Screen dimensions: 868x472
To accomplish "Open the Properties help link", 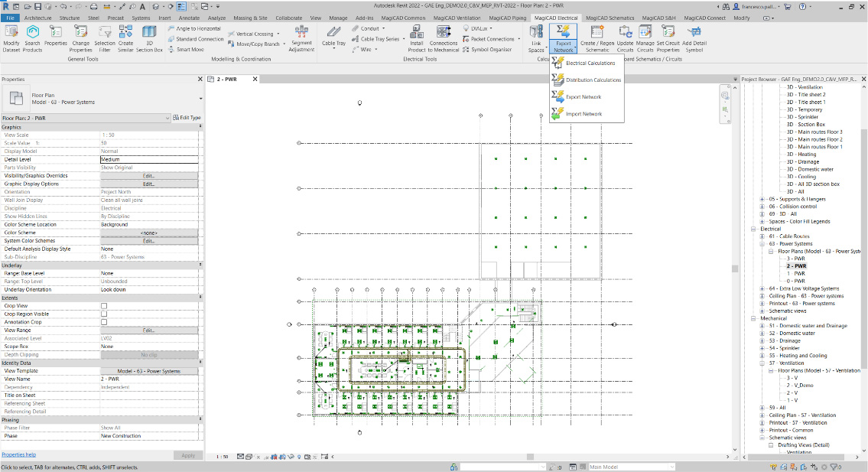I will coord(18,454).
